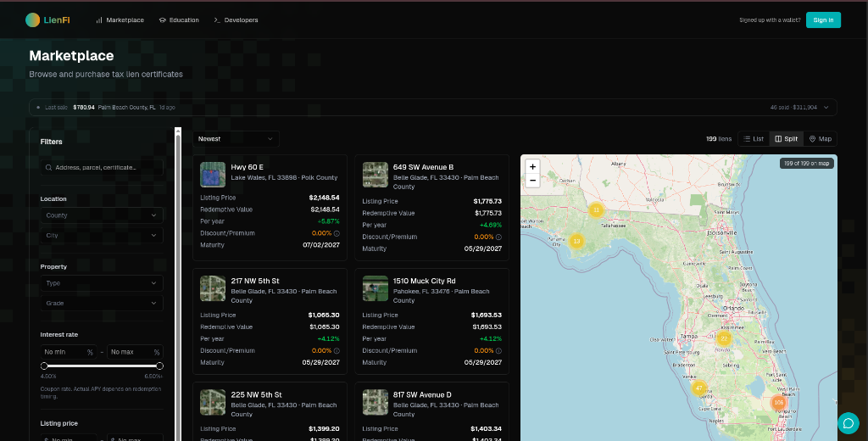868x441 pixels.
Task: Zoom out on the map
Action: (x=532, y=181)
